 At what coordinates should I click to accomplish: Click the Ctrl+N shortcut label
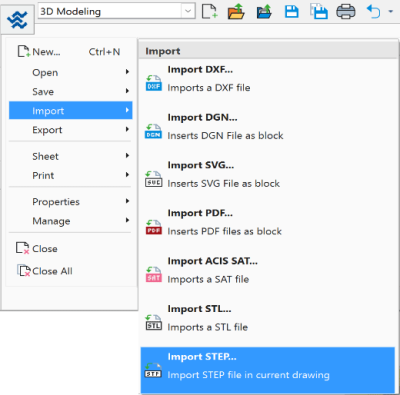point(104,52)
